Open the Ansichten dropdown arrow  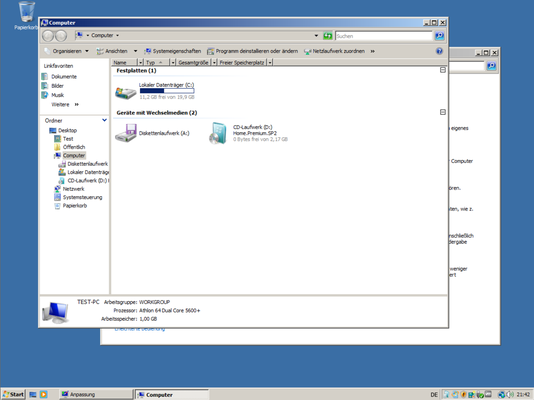135,51
